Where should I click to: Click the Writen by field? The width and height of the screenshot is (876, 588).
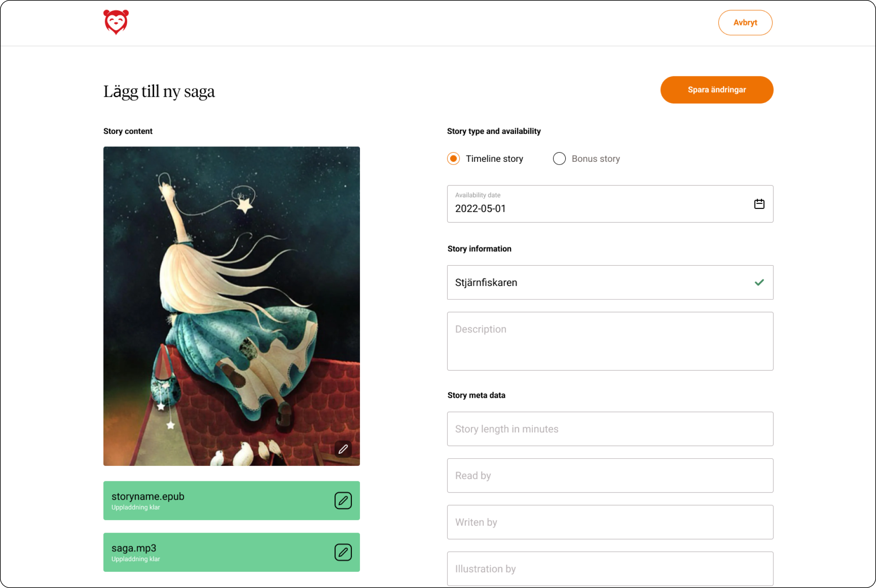(610, 522)
